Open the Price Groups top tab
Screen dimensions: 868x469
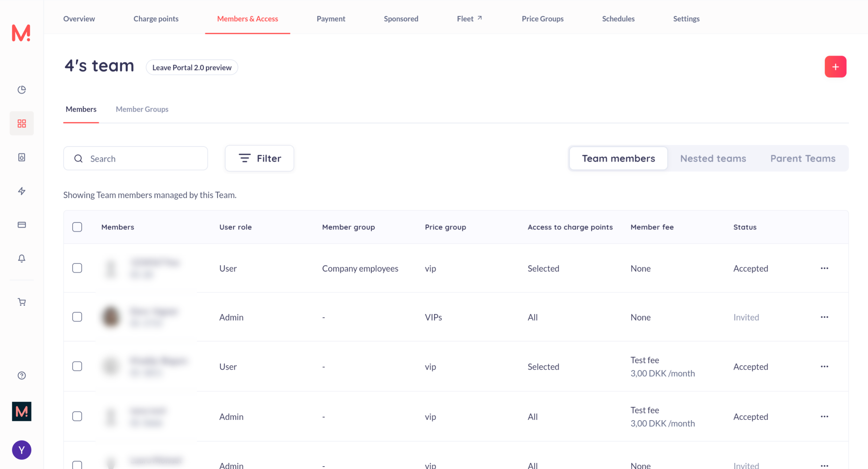pos(542,19)
